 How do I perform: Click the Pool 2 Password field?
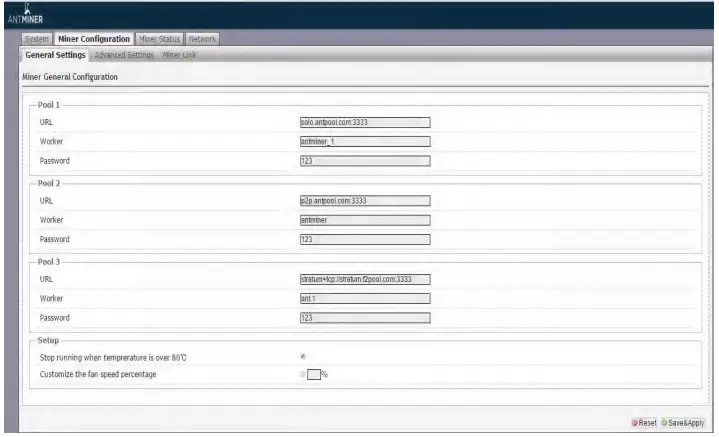365,239
